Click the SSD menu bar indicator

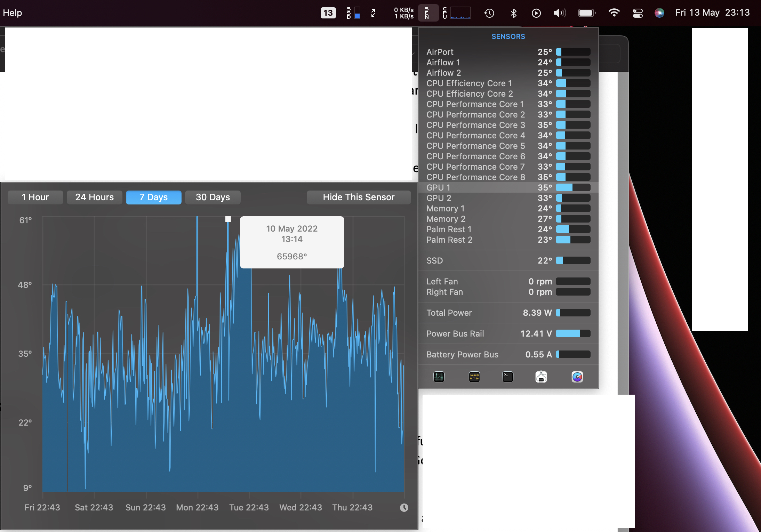tap(353, 13)
